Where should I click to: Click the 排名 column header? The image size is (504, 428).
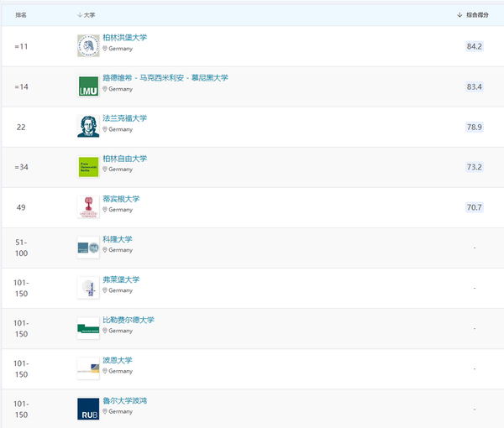pyautogui.click(x=21, y=15)
